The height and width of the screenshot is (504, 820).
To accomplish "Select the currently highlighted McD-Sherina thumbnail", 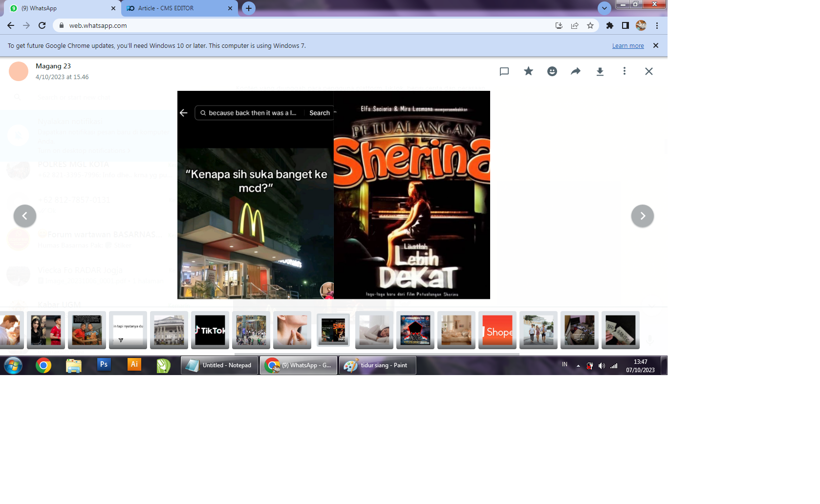I will tap(333, 330).
